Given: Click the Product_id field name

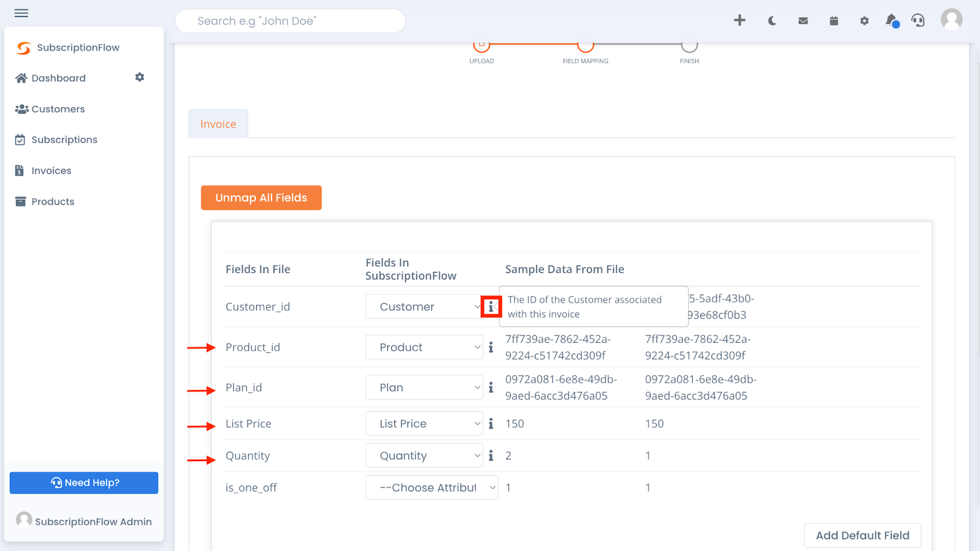Looking at the screenshot, I should tap(253, 347).
